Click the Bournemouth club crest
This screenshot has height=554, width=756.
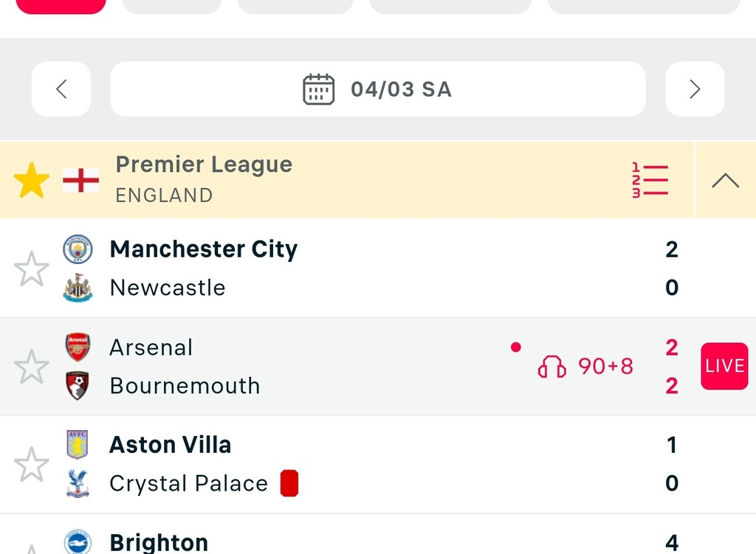point(78,385)
